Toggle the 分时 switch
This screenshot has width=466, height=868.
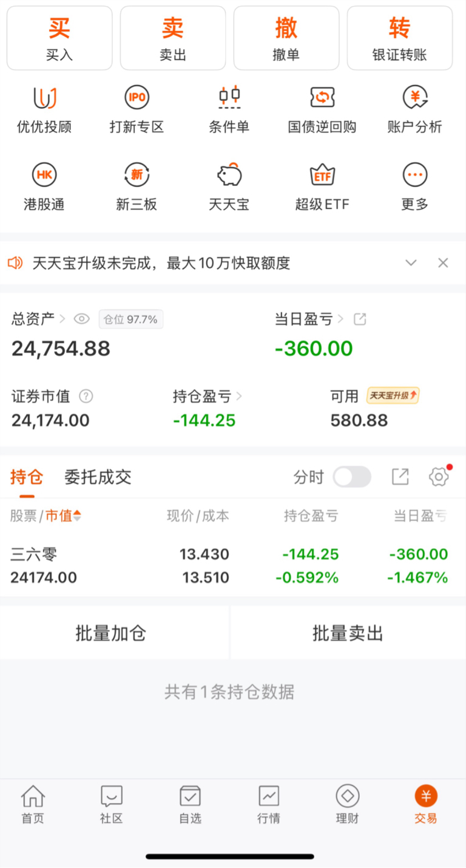click(x=352, y=477)
